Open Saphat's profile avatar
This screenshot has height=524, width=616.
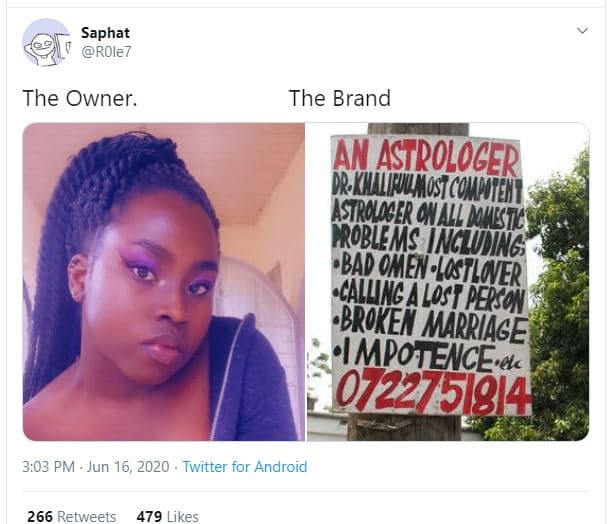pyautogui.click(x=46, y=42)
